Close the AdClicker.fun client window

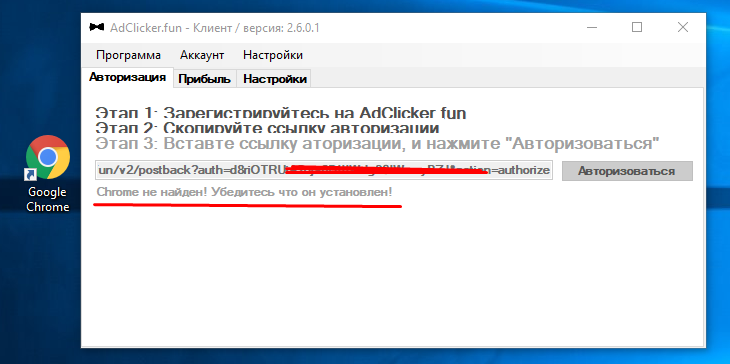tap(683, 27)
